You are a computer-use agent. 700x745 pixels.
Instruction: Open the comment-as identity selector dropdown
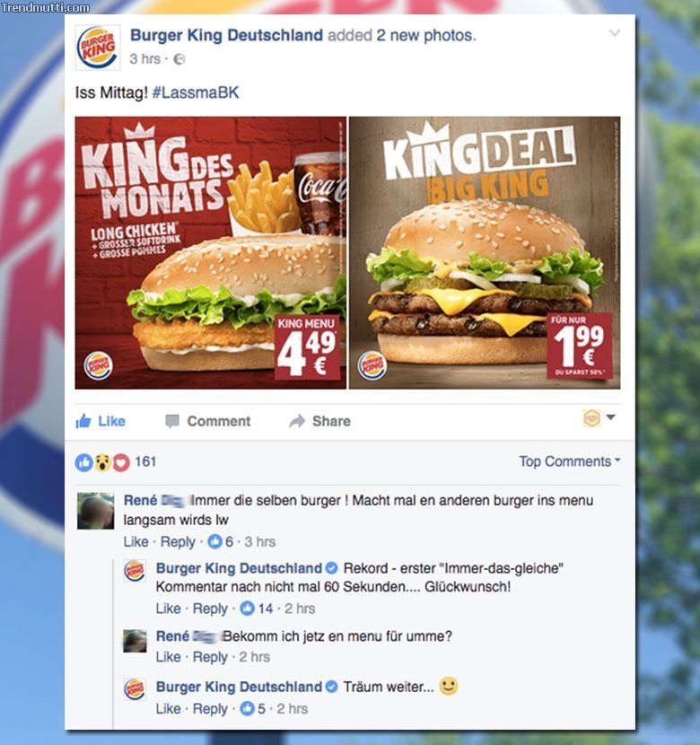pyautogui.click(x=599, y=418)
